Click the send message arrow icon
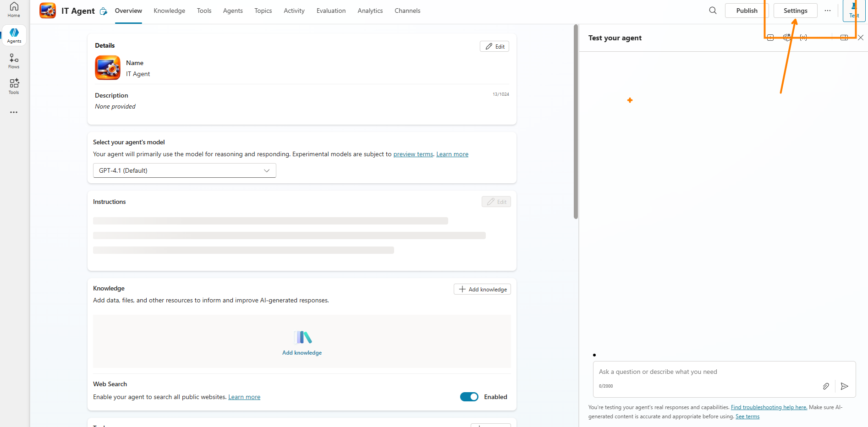The image size is (868, 427). (845, 386)
